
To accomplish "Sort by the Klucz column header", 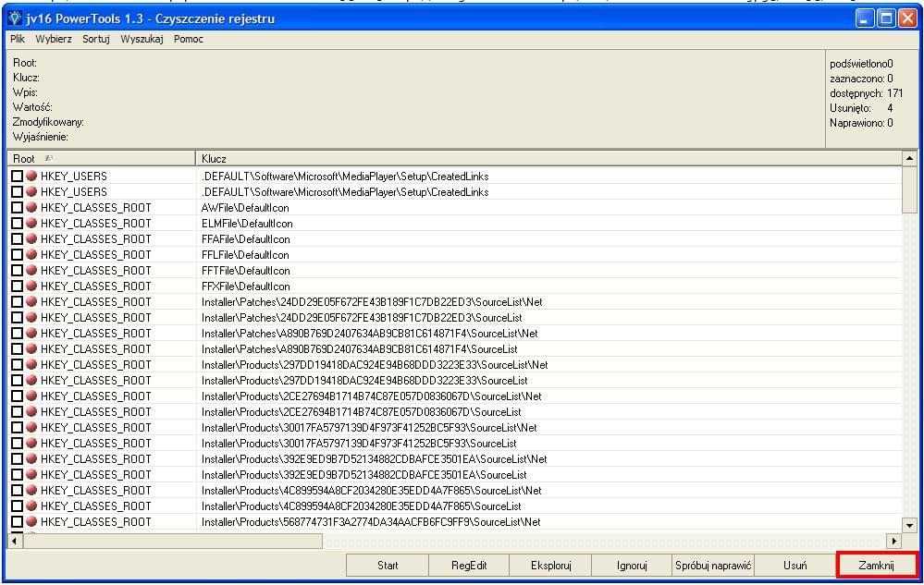I will [x=548, y=158].
